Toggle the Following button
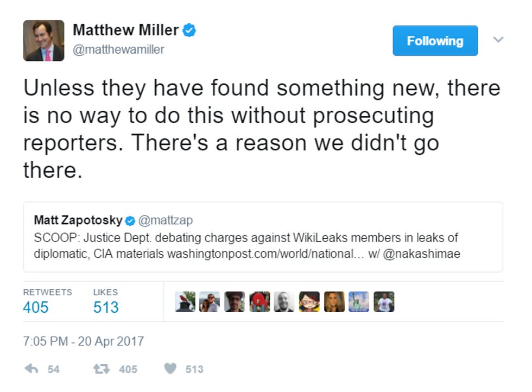The height and width of the screenshot is (392, 532). [435, 41]
